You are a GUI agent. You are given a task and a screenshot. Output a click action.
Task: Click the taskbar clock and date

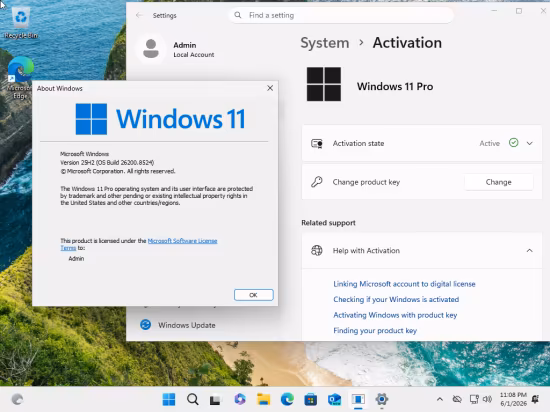(x=513, y=399)
